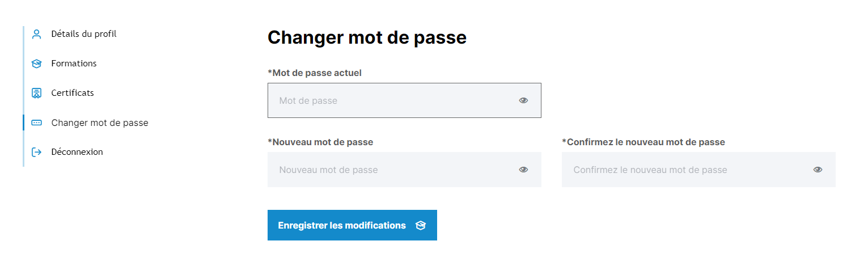The width and height of the screenshot is (868, 266).
Task: Click the Changer mot de passe page heading
Action: click(x=367, y=37)
